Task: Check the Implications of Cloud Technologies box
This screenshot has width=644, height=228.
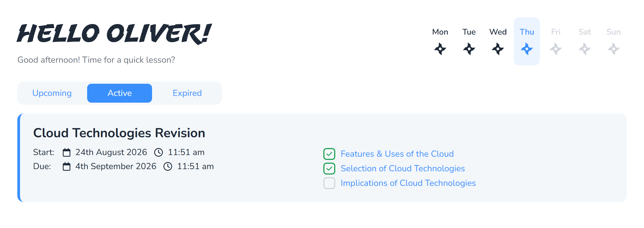Action: [329, 183]
